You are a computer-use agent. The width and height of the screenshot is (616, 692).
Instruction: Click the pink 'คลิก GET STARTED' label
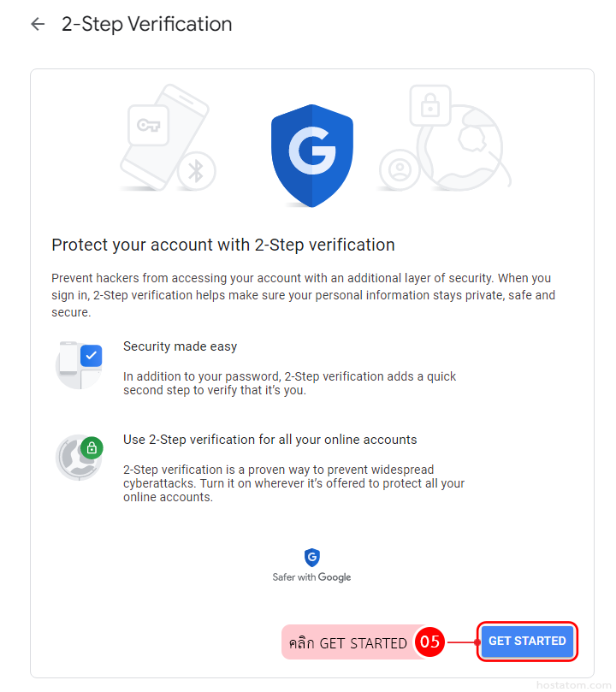(x=347, y=642)
